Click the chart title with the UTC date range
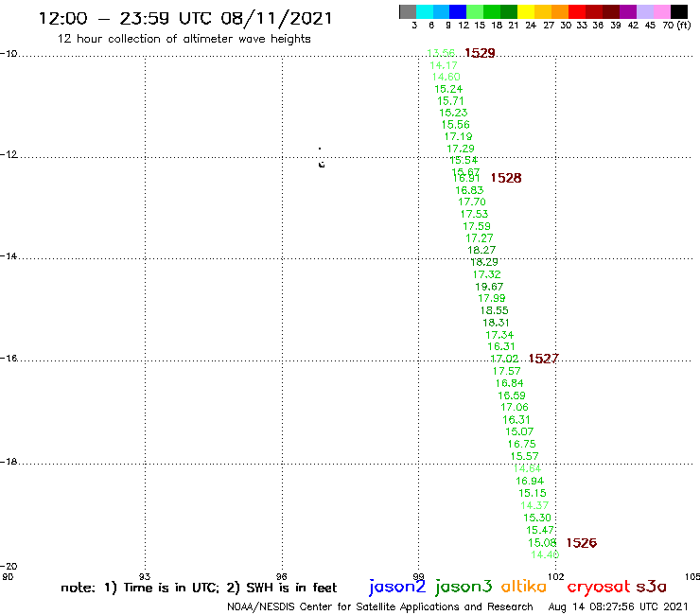Screen dimensions: 700x615 coord(185,18)
